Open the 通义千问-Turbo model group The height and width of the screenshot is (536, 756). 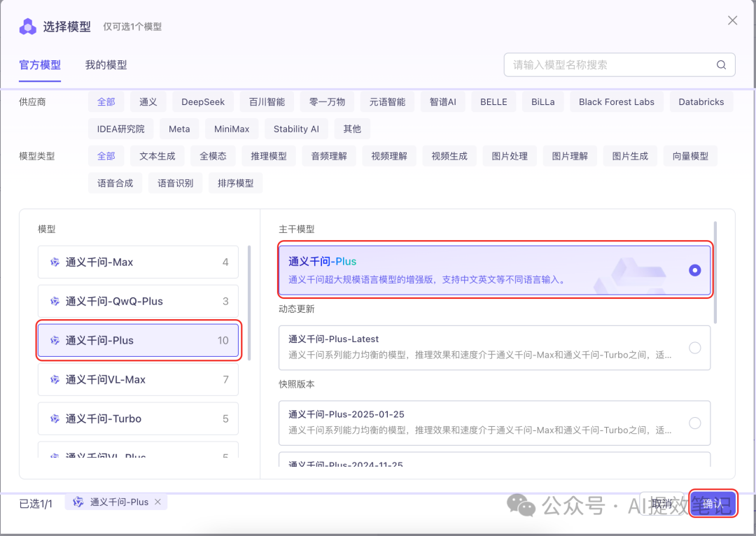[x=138, y=418]
